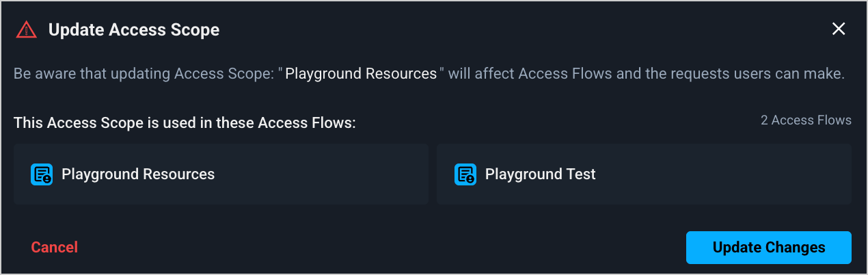Open the Playground Resources access flow label
This screenshot has height=275, width=868.
138,174
